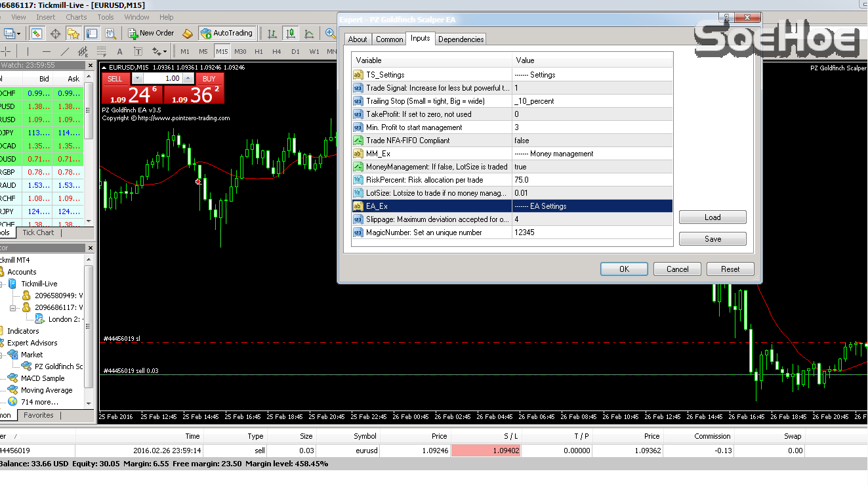Viewport: 868px width, 486px height.
Task: Select the M30 timeframe button
Action: [x=240, y=51]
